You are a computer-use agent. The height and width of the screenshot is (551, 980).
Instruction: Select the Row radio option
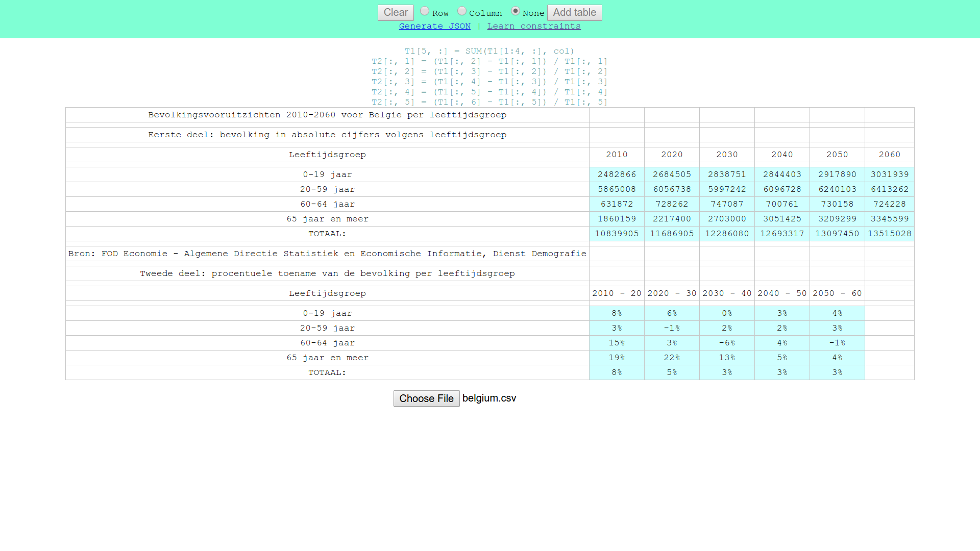[425, 11]
